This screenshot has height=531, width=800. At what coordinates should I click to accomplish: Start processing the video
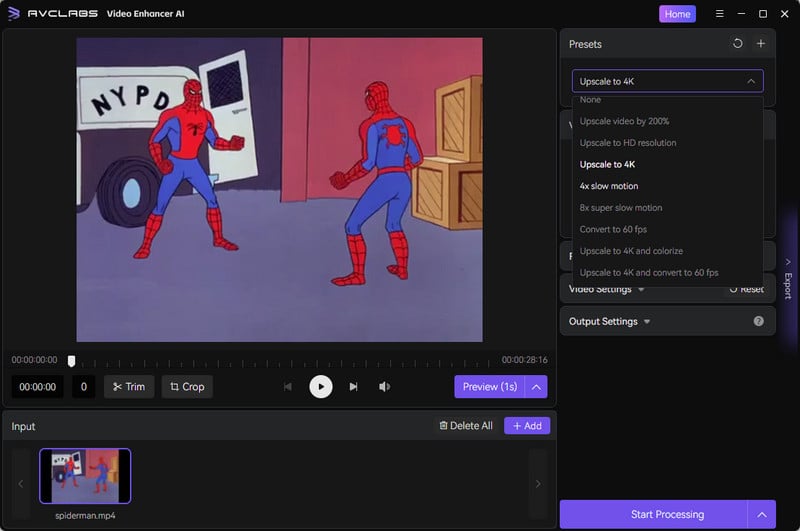tap(654, 514)
